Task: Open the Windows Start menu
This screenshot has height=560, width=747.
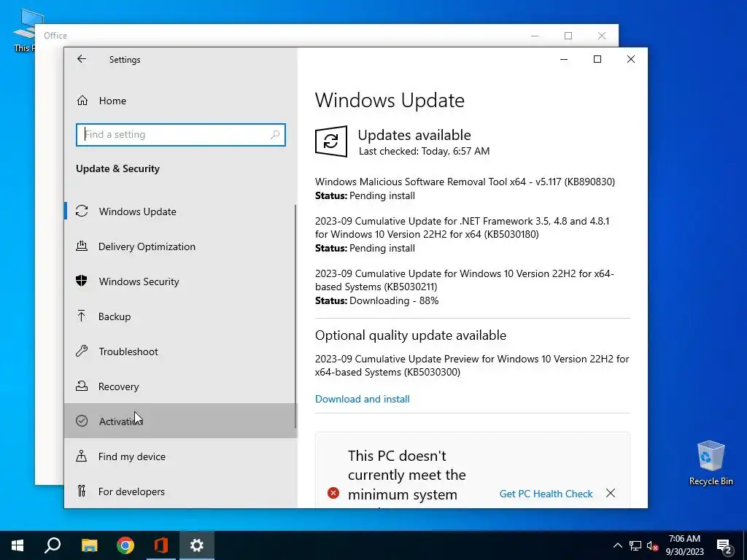Action: pos(18,545)
